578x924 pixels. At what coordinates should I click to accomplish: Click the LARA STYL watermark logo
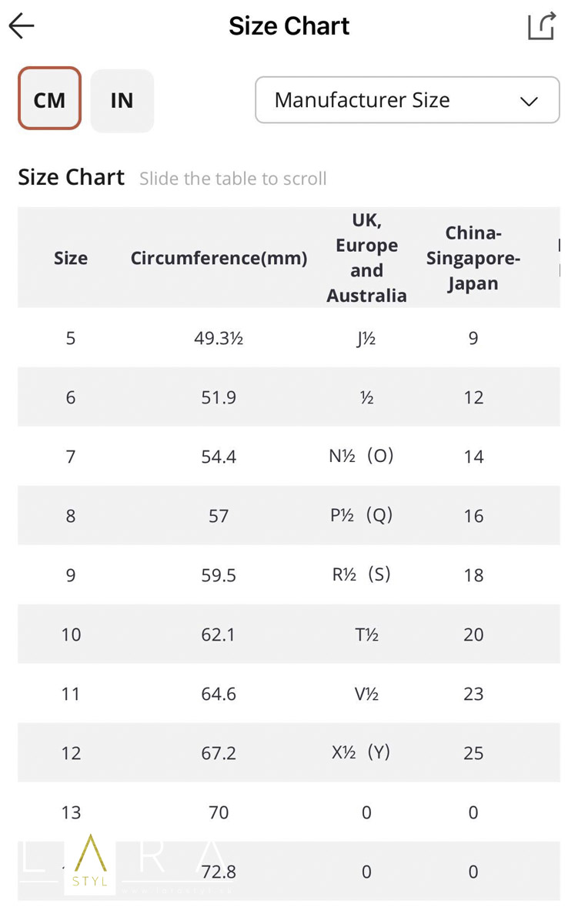91,864
